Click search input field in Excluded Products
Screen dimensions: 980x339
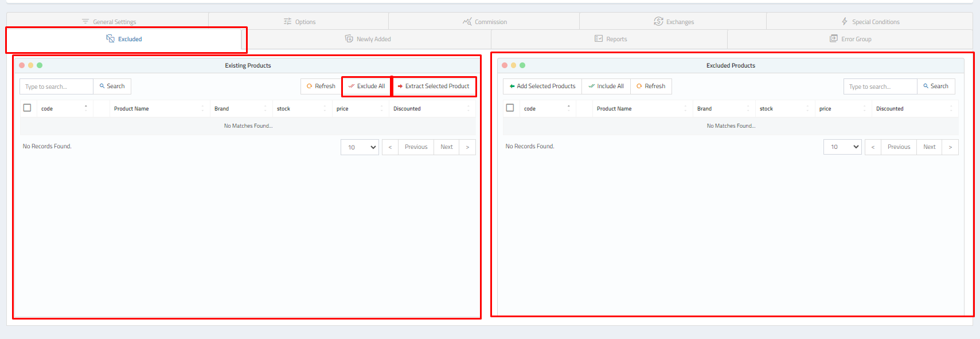[x=880, y=86]
